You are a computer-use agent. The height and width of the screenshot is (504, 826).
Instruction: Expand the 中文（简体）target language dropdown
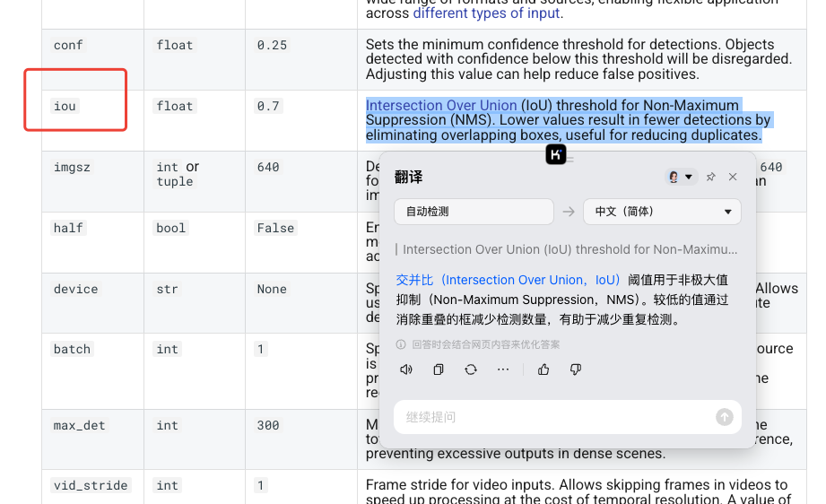(x=662, y=212)
